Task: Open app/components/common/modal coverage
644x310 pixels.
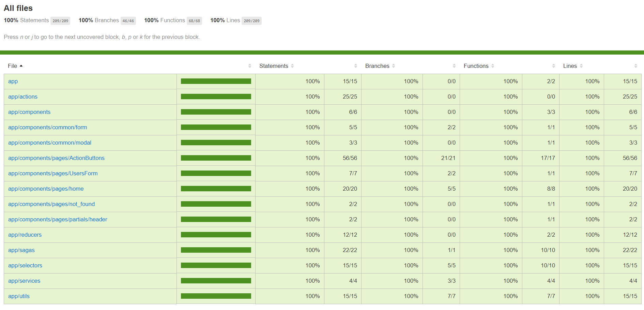Action: (50, 143)
